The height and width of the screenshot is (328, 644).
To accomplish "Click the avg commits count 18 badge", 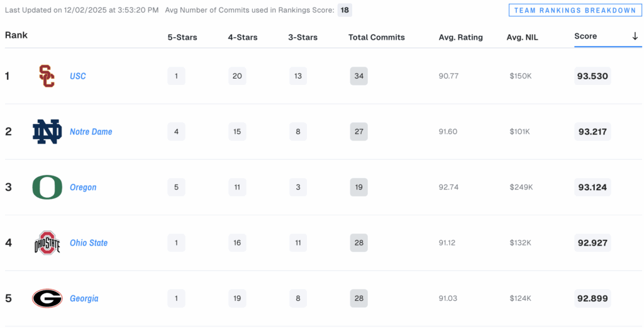I will [x=345, y=11].
